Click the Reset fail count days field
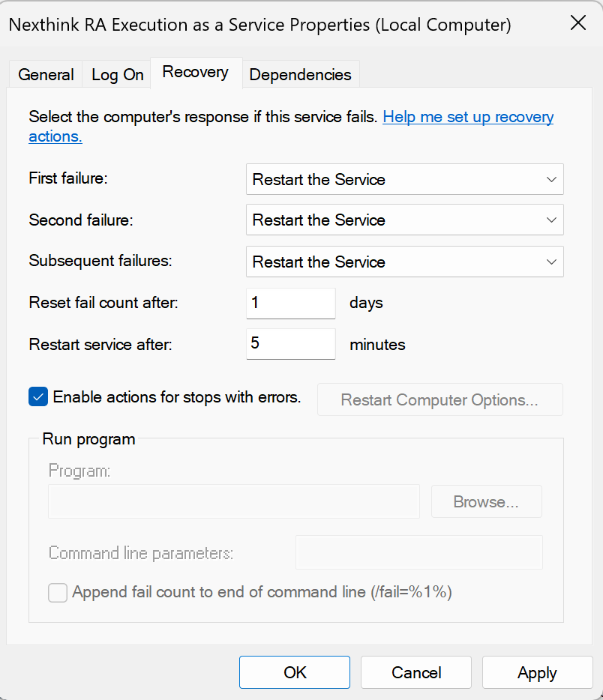Image resolution: width=603 pixels, height=700 pixels. [x=290, y=303]
